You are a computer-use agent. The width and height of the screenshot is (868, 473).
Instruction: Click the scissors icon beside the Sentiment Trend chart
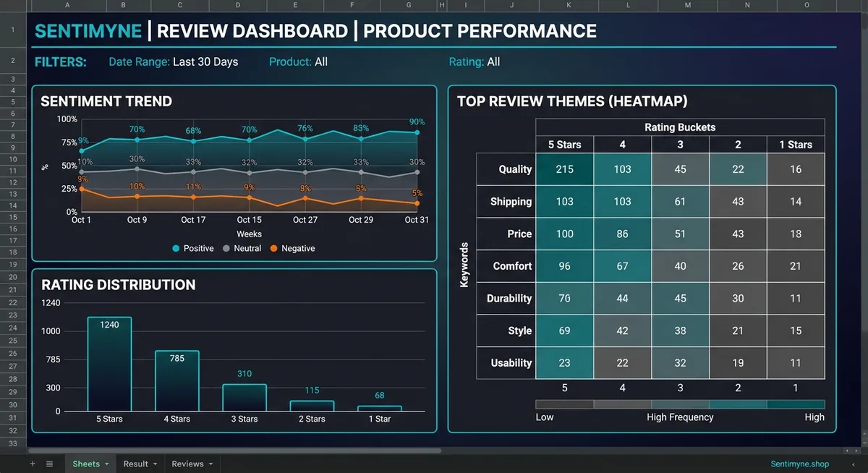(x=43, y=167)
